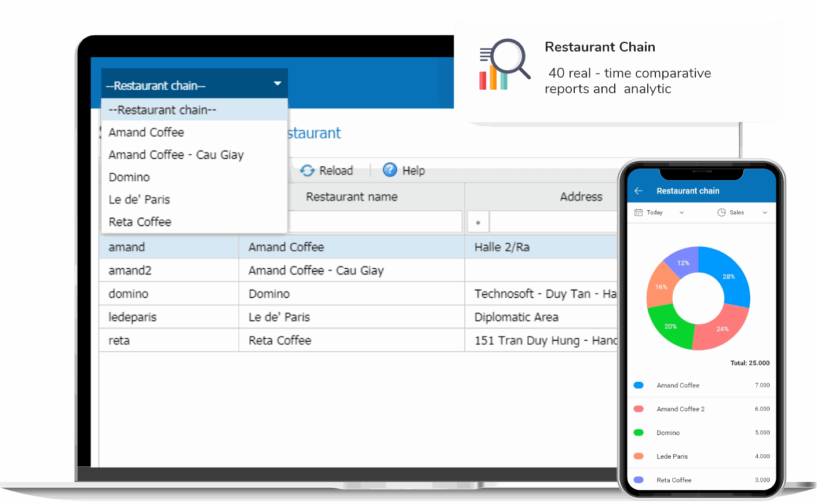Click the asterisk filter icon in Address column

tap(477, 221)
